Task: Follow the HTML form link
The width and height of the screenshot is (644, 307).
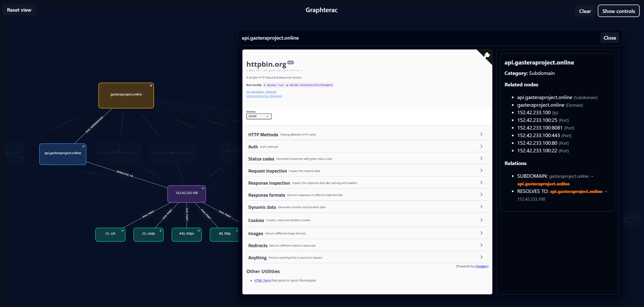Action: coord(262,280)
